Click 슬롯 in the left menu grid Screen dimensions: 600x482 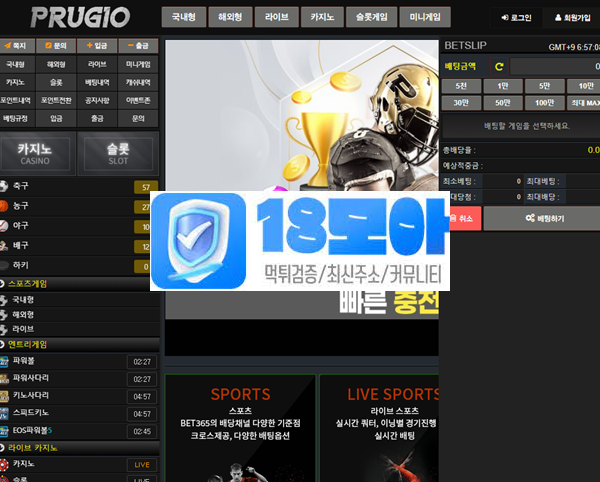(x=56, y=82)
